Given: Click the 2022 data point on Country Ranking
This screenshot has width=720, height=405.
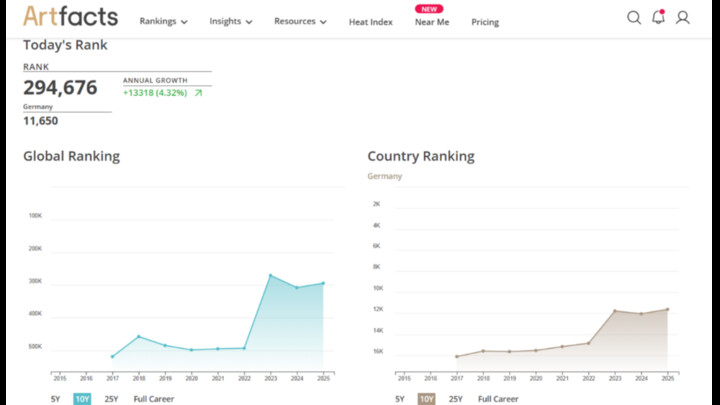Looking at the screenshot, I should pyautogui.click(x=589, y=343).
